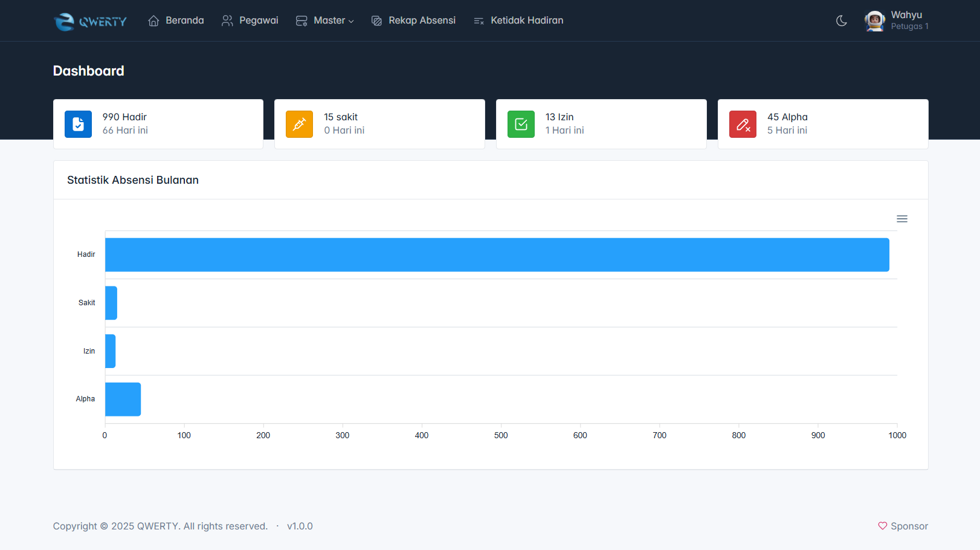
Task: Open the Beranda menu item
Action: click(176, 21)
